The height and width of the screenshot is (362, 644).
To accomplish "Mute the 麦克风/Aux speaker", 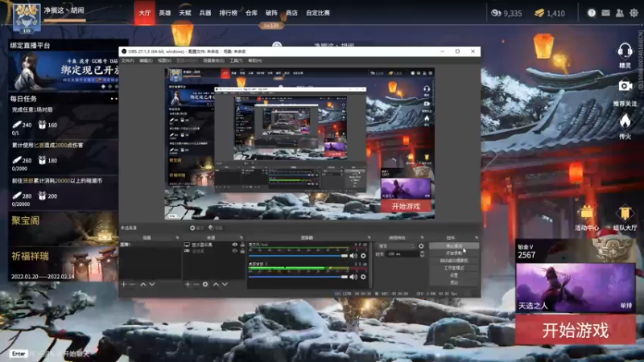I will point(353,256).
